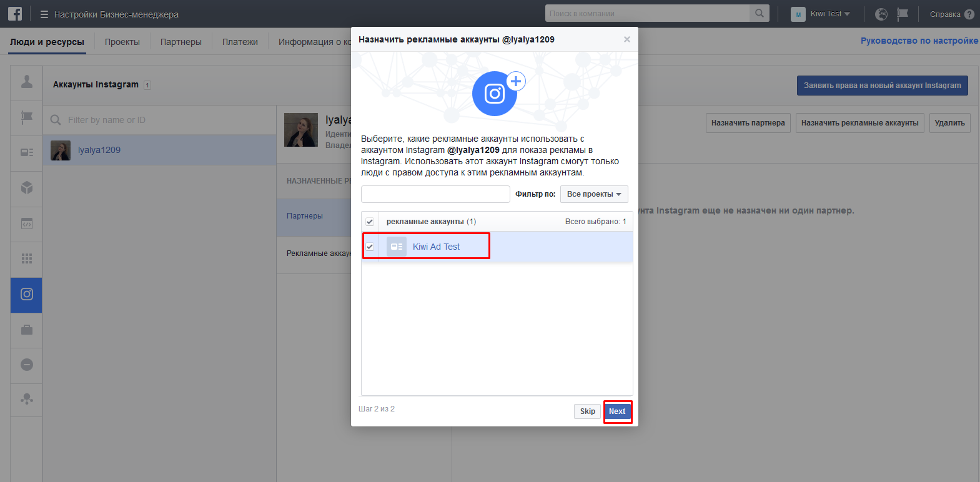Open the globe notifications icon
The image size is (980, 482).
tap(881, 14)
